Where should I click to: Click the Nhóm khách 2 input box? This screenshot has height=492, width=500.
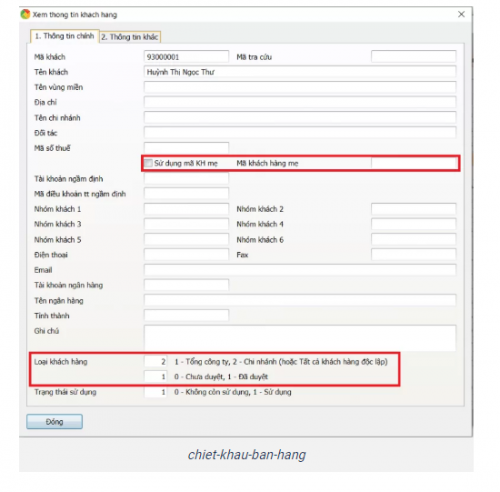click(x=414, y=209)
